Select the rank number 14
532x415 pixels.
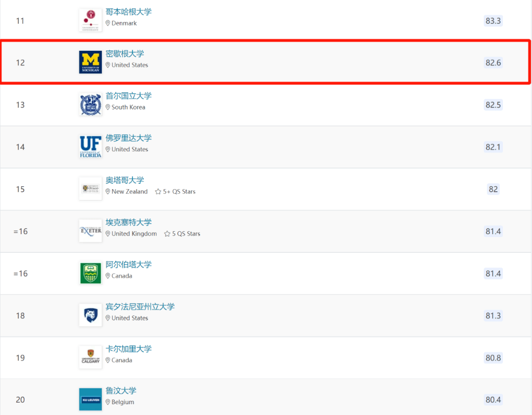20,147
